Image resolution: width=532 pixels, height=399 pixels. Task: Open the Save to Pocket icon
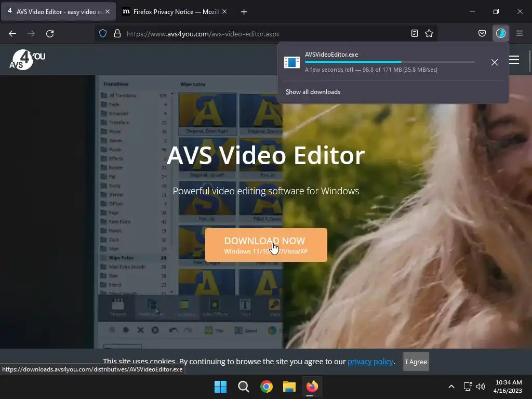(x=482, y=34)
